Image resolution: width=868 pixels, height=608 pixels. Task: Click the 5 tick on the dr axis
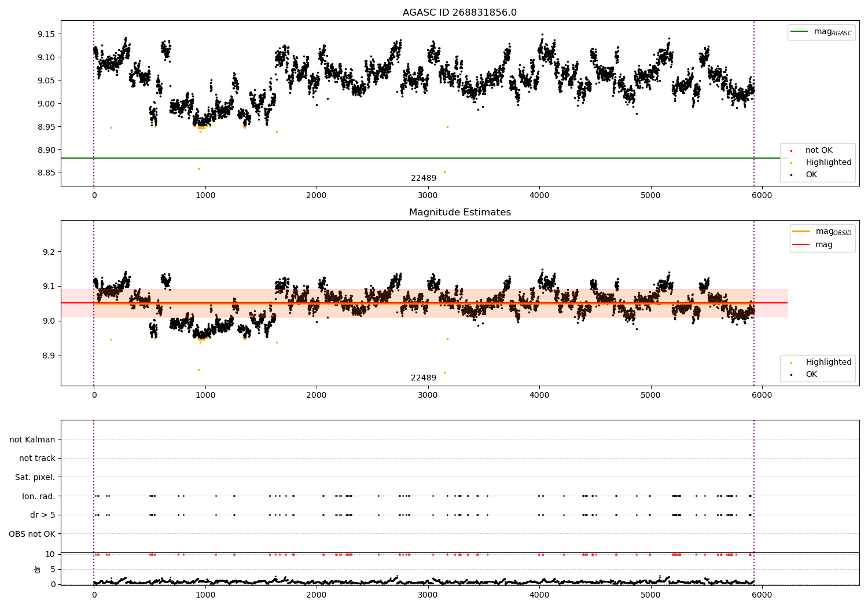[53, 570]
